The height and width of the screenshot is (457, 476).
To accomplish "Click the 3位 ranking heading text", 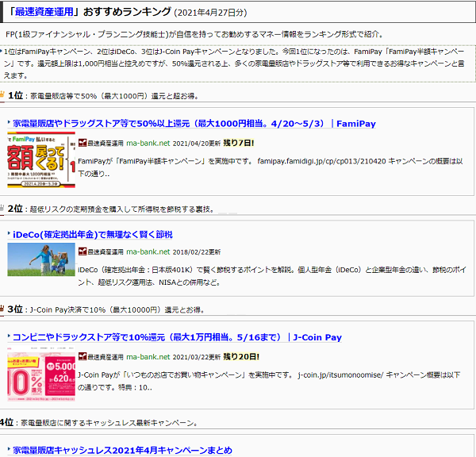I will point(15,309).
